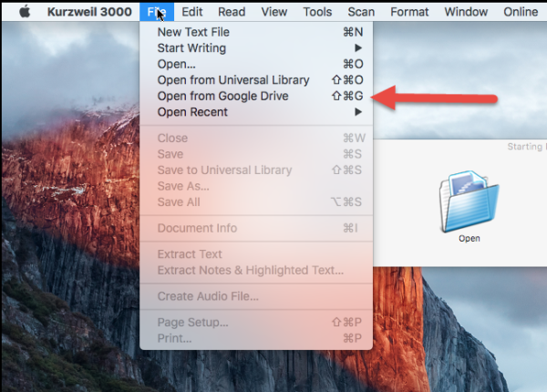Click Create Audio File...
The height and width of the screenshot is (392, 547).
click(256, 296)
